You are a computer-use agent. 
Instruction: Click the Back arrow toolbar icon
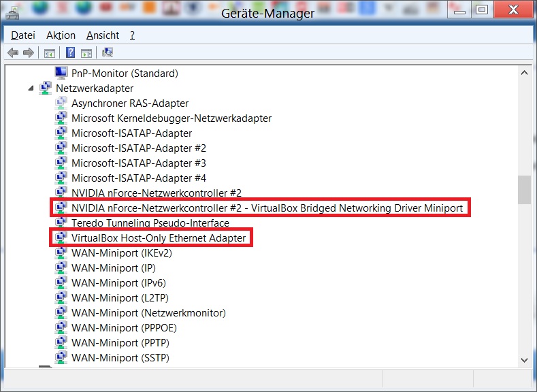point(13,52)
